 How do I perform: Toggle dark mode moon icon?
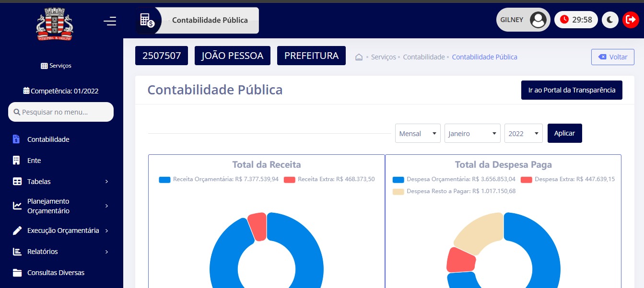610,20
